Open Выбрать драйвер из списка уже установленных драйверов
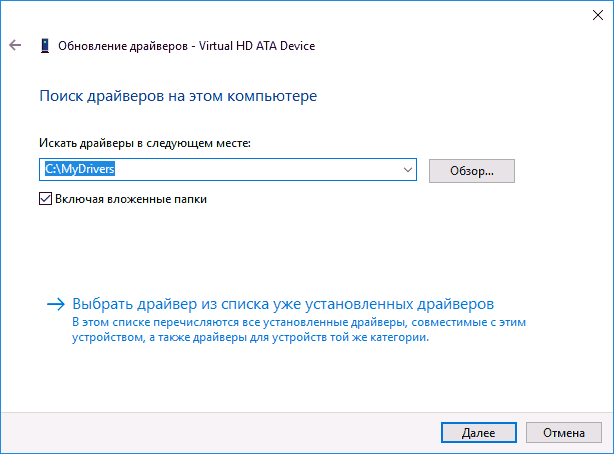 (283, 304)
